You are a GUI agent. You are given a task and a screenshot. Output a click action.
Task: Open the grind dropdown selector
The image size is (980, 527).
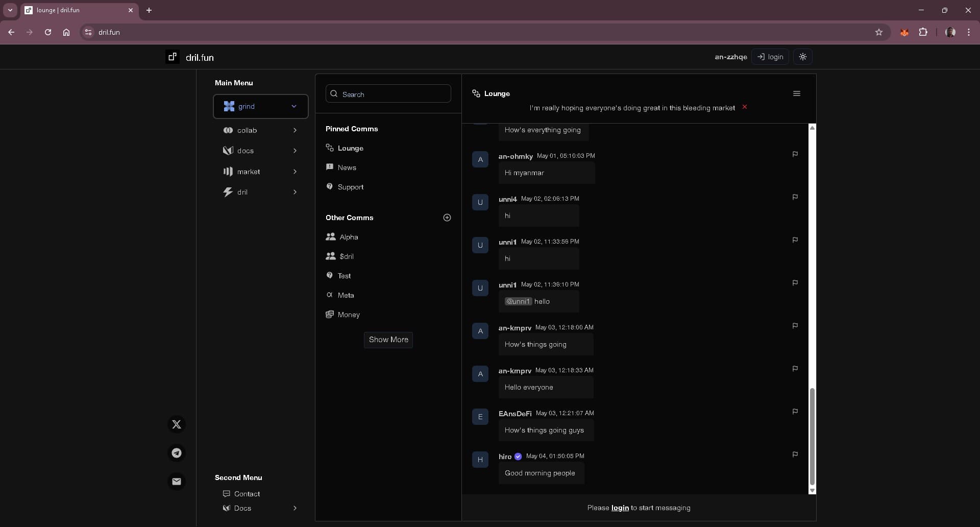pos(260,106)
